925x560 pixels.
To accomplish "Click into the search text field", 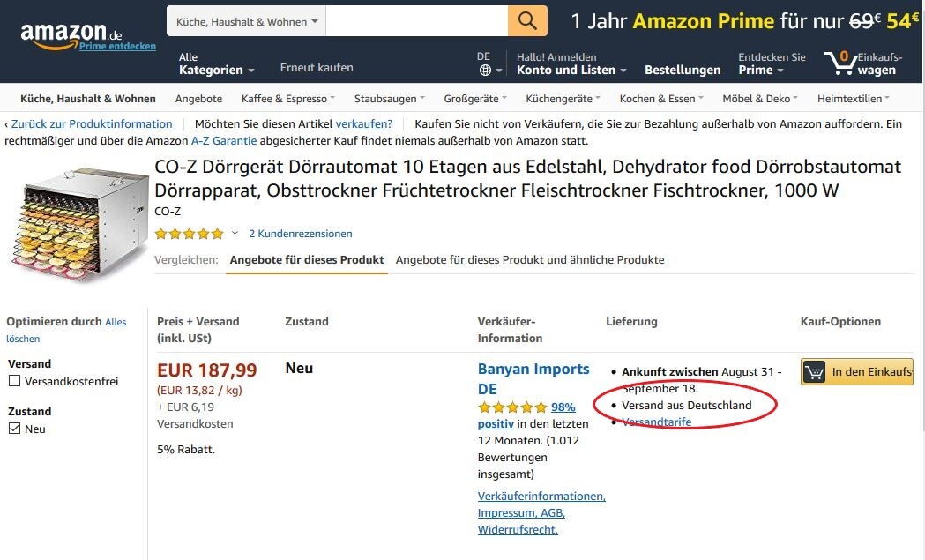I will 416,21.
